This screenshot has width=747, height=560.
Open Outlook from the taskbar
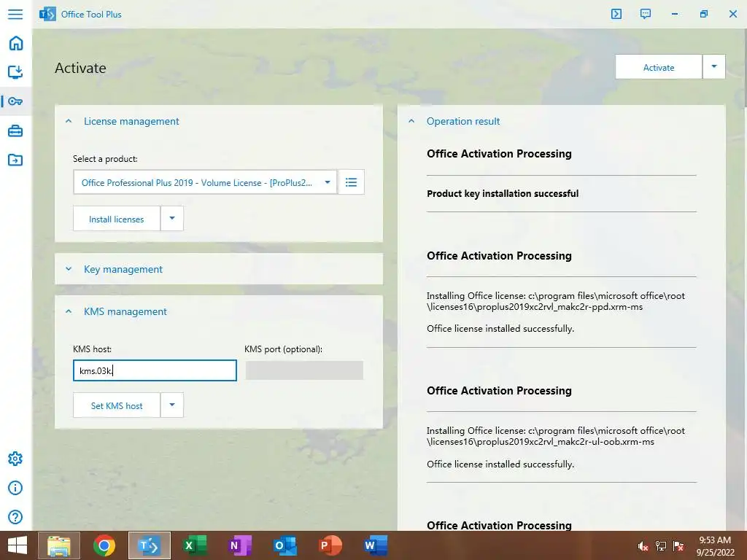[x=285, y=545]
